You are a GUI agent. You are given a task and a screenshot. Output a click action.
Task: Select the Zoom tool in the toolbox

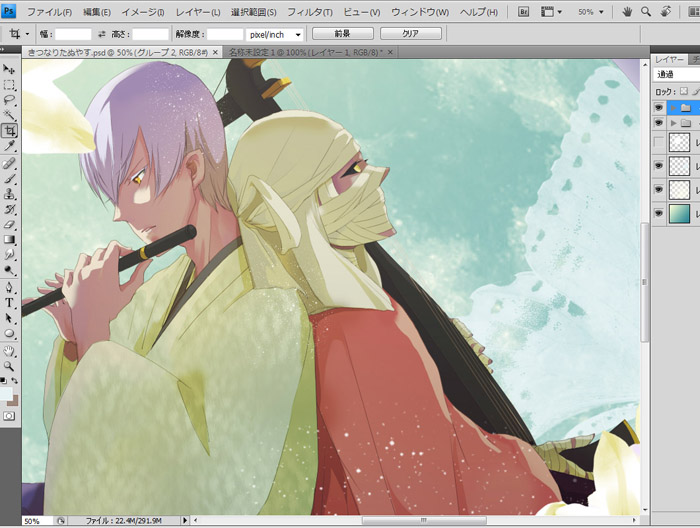[x=8, y=366]
